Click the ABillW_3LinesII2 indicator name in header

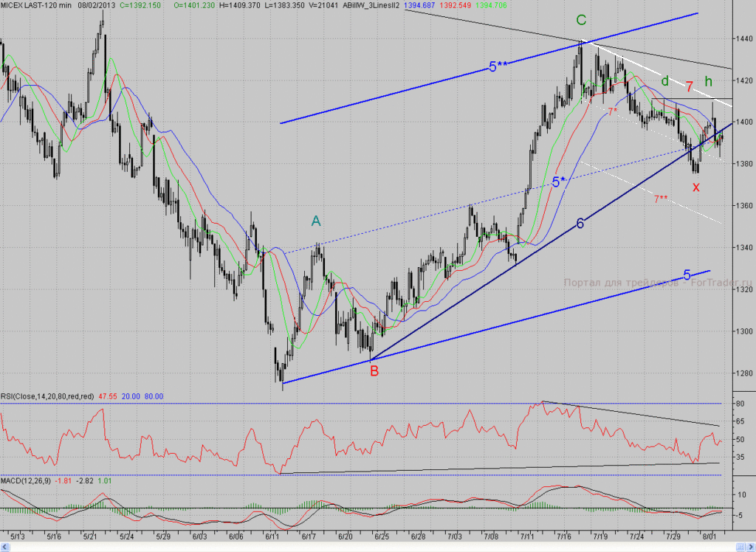pos(371,5)
